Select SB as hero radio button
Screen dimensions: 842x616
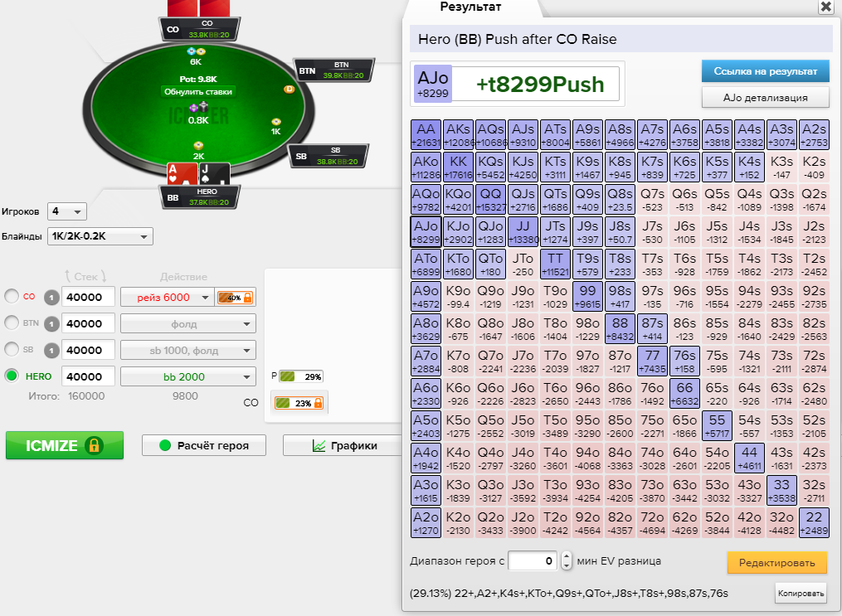point(12,349)
